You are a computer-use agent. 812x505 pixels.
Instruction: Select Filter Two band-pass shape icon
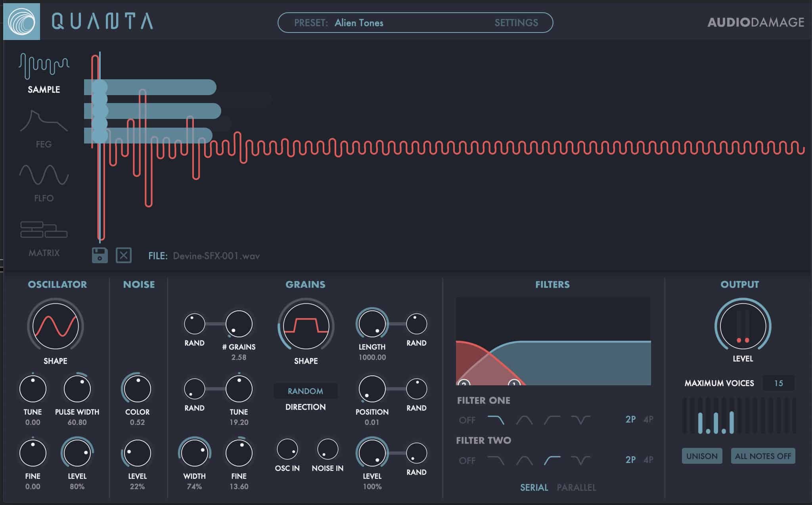coord(524,460)
